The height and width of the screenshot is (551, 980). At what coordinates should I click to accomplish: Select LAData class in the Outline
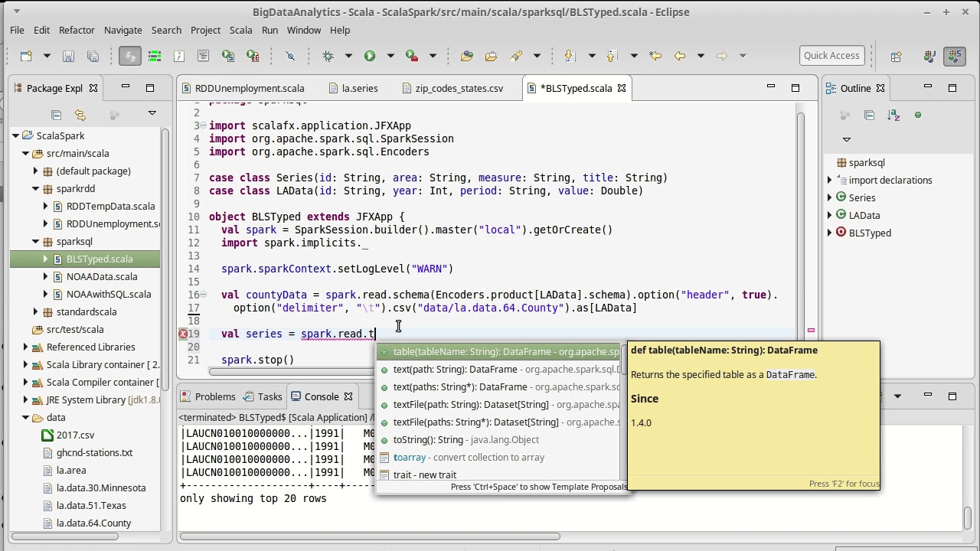[x=864, y=216]
